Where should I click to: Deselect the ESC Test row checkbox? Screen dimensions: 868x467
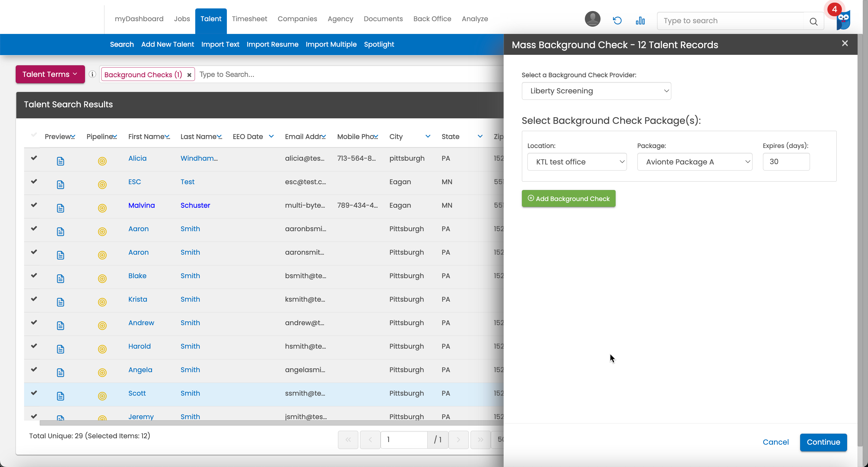[x=34, y=181]
